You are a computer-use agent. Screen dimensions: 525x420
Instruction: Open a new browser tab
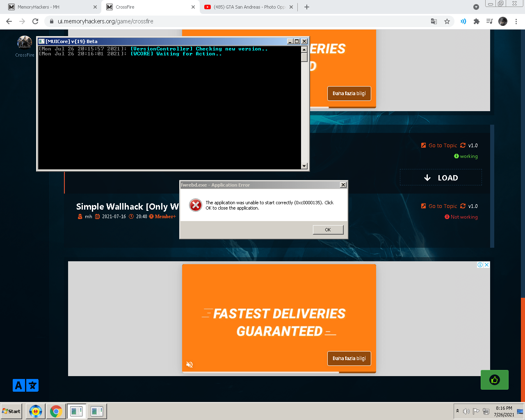click(307, 7)
